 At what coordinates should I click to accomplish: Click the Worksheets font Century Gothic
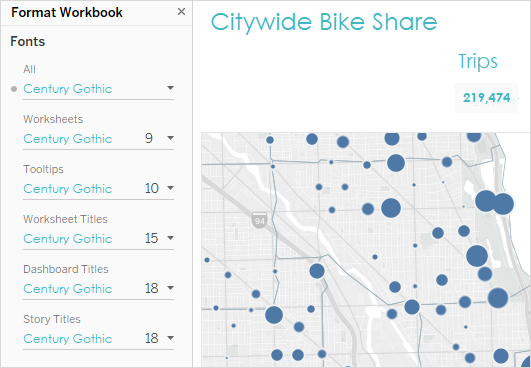pos(68,139)
